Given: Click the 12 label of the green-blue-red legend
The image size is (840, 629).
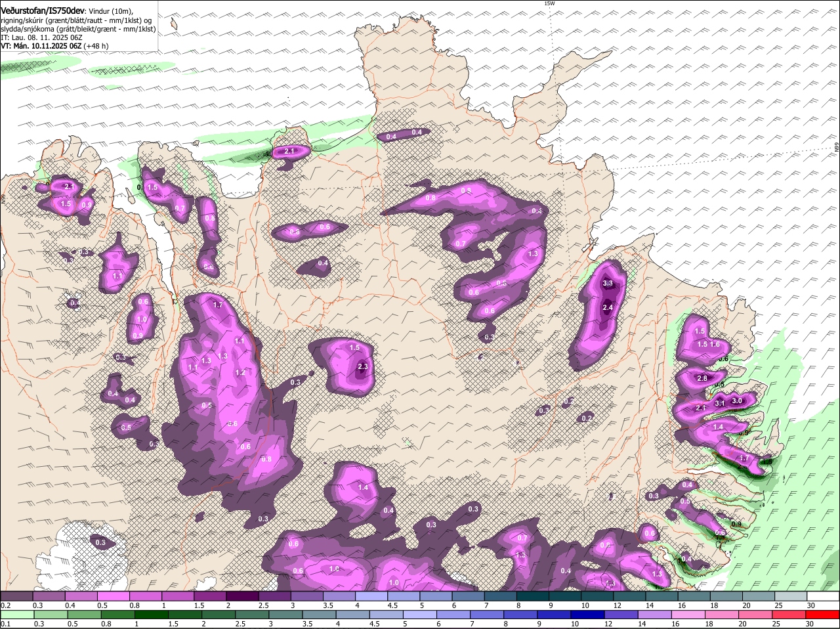Looking at the screenshot, I should 607,624.
